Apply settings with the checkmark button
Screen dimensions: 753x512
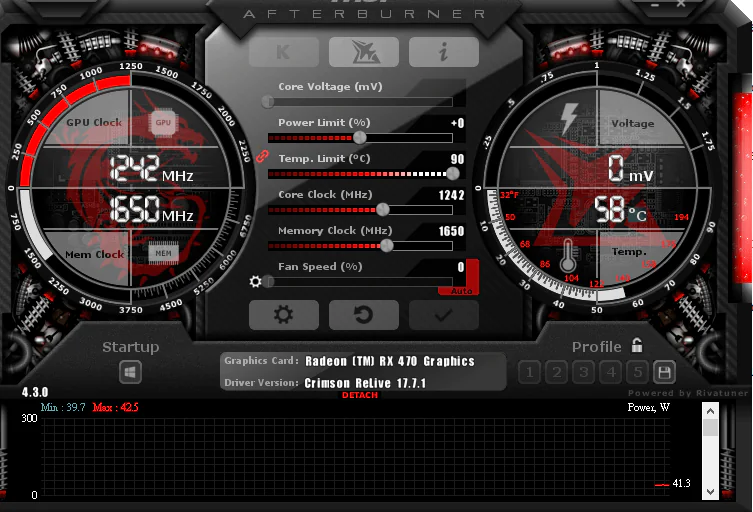pyautogui.click(x=444, y=315)
